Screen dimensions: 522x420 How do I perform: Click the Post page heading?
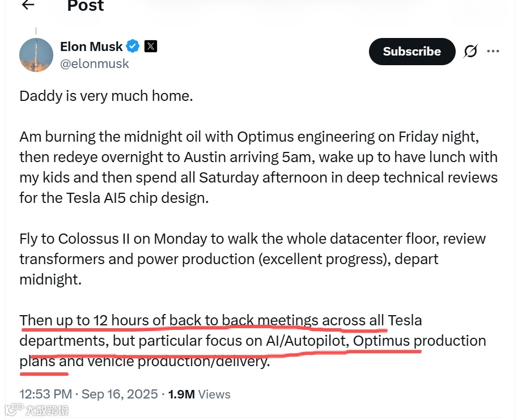86,6
